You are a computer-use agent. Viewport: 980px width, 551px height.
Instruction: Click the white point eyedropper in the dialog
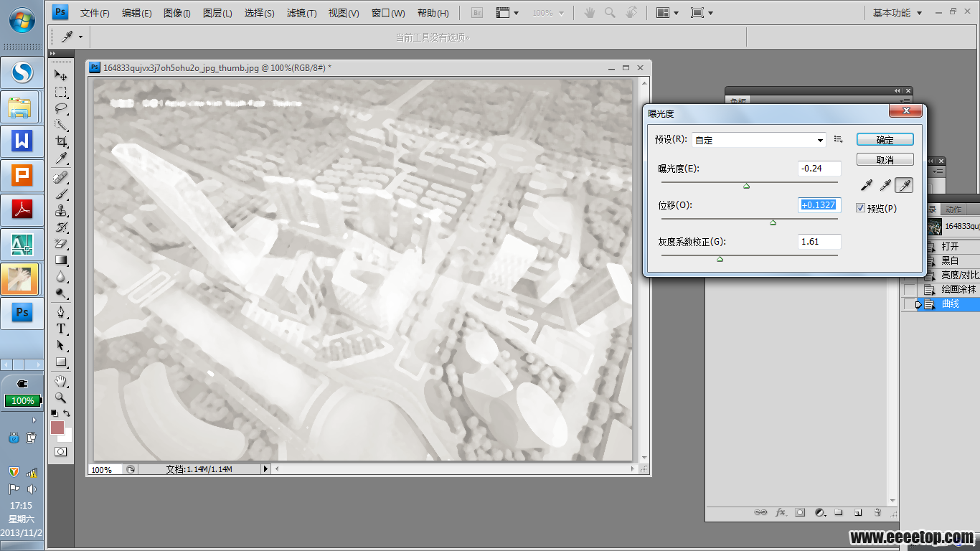[x=904, y=186]
